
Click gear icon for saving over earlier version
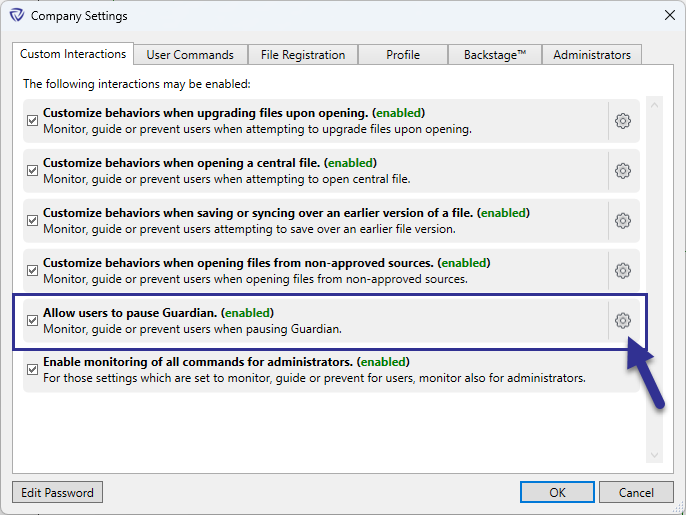pos(623,221)
